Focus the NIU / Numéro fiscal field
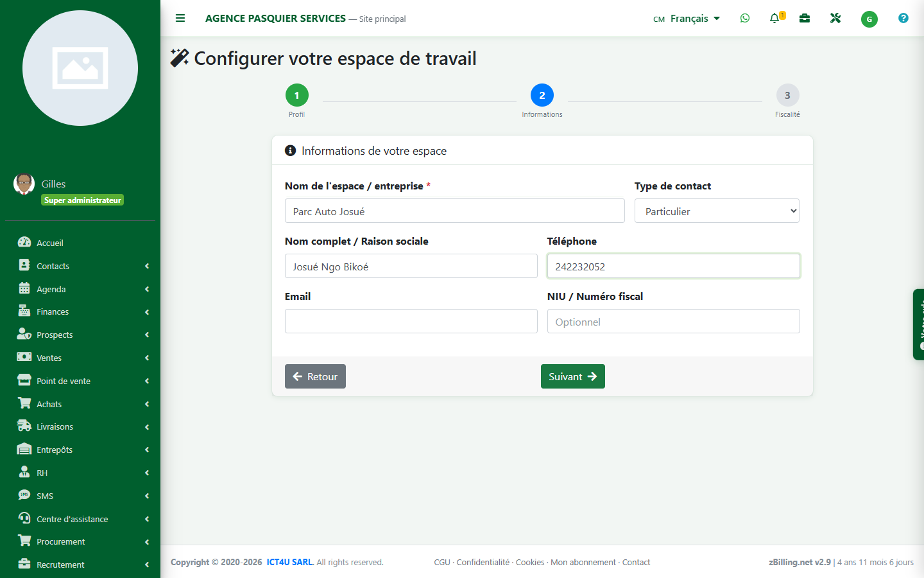 [674, 321]
